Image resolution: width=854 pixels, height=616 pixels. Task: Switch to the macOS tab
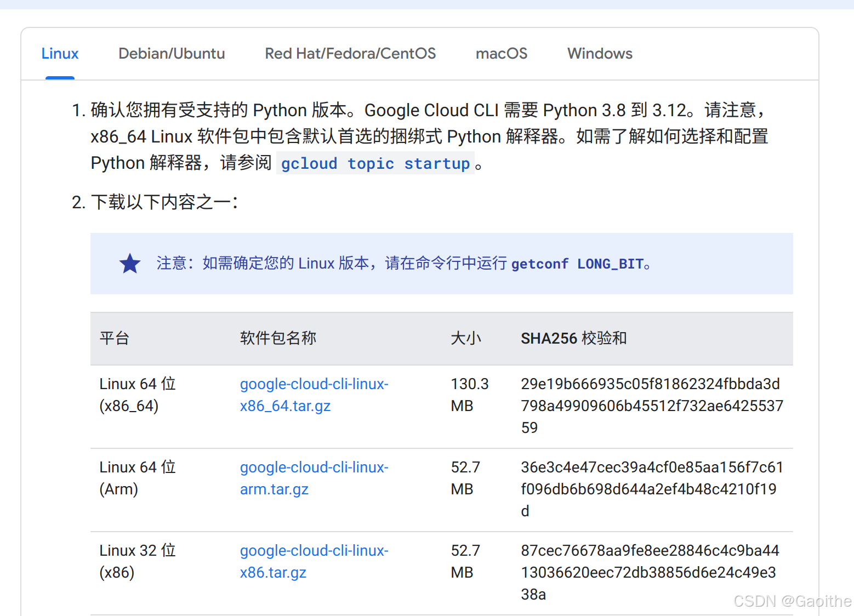click(x=502, y=54)
